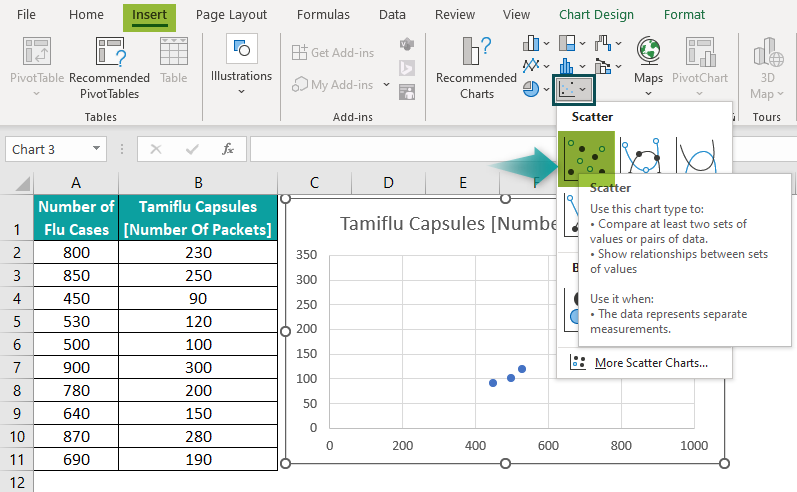797x492 pixels.
Task: Click the Enter checkmark in formula bar
Action: click(x=192, y=149)
